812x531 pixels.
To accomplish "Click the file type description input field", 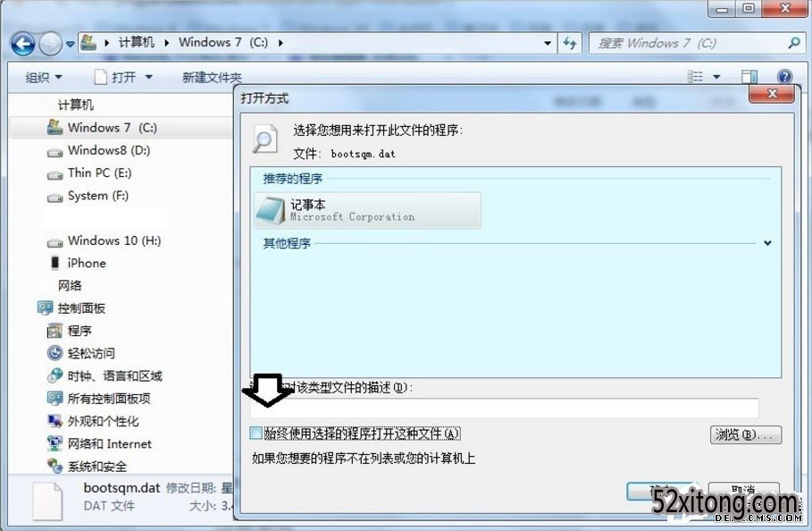I will pos(505,409).
